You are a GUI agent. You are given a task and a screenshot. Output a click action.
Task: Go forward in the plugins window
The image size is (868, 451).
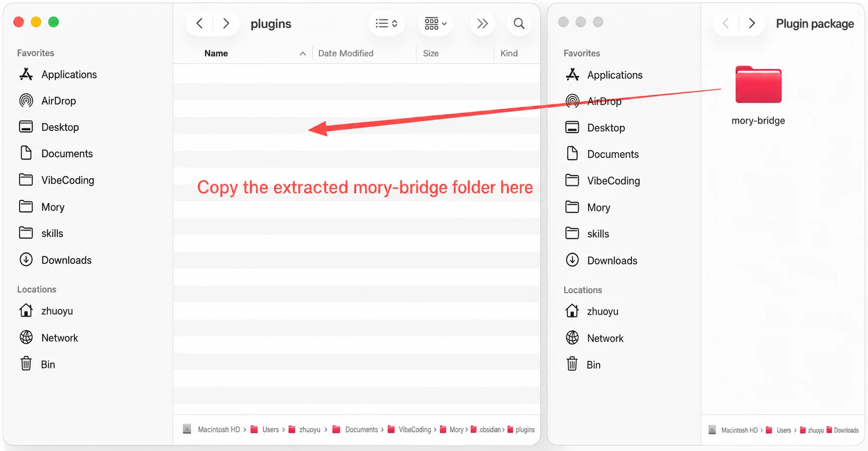pos(226,23)
